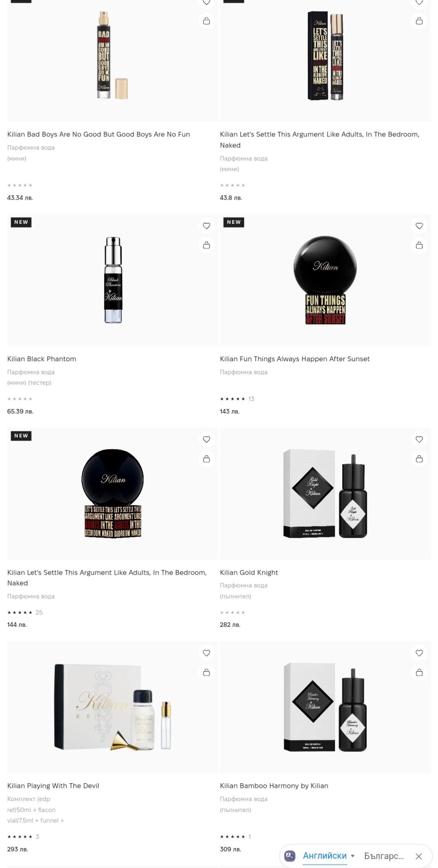Open translate options icon in popup
Viewport: 438px width, 868px height.
coord(290,856)
